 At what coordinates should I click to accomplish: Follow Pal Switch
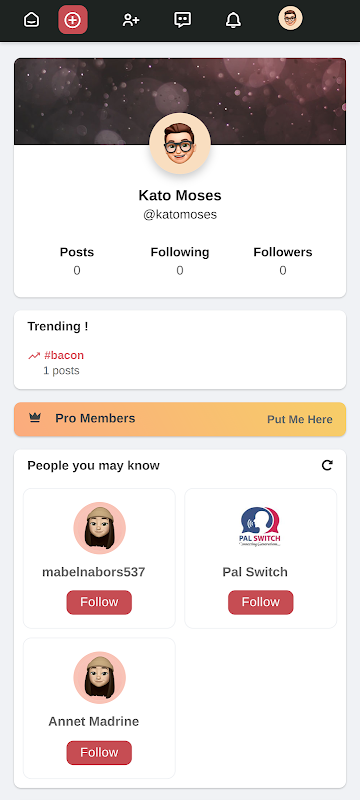(261, 603)
